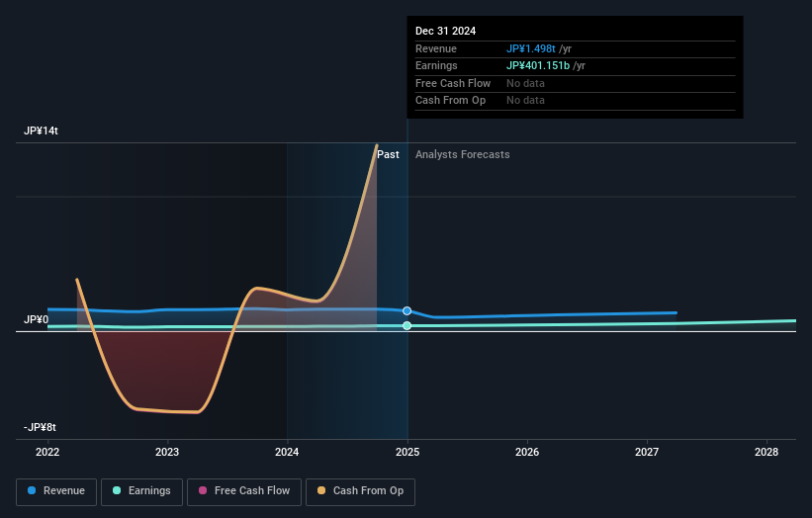Click the -JP¥8t y-axis label
Screen dimensions: 812x518
40,427
